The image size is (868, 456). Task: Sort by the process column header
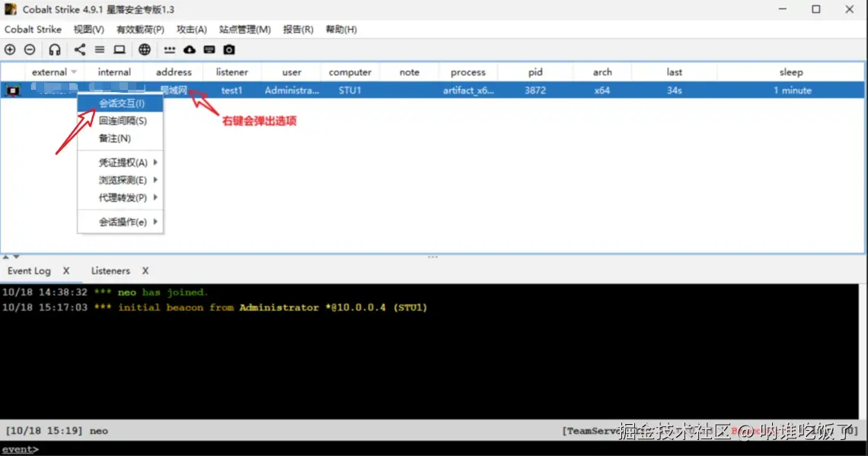point(468,72)
